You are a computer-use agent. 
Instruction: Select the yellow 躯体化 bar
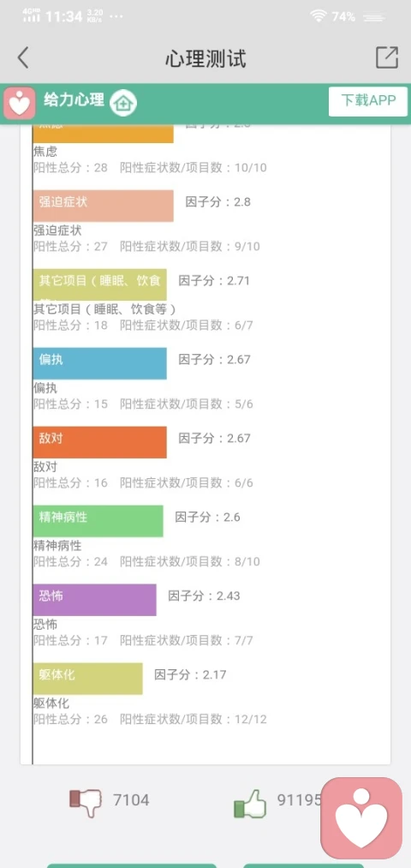tap(87, 679)
